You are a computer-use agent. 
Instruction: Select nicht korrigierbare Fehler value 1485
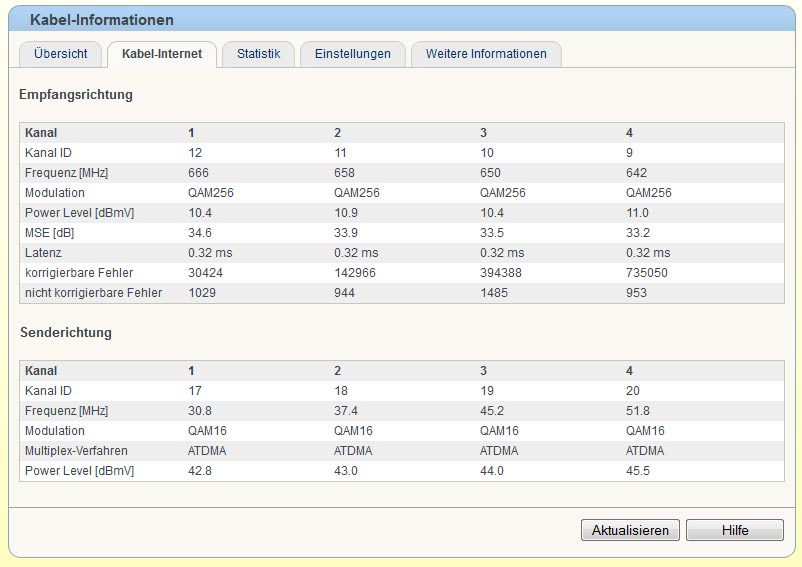(494, 293)
